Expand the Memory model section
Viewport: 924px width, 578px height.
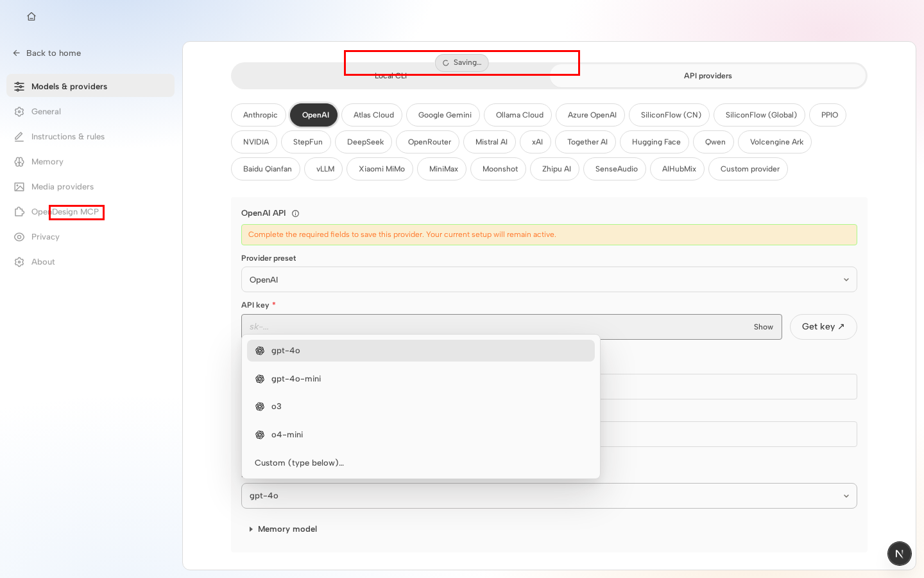point(283,529)
